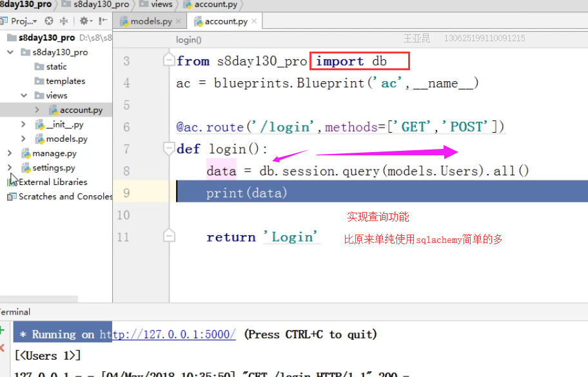Click 'blueprints.Blueprint' on line 4

289,83
